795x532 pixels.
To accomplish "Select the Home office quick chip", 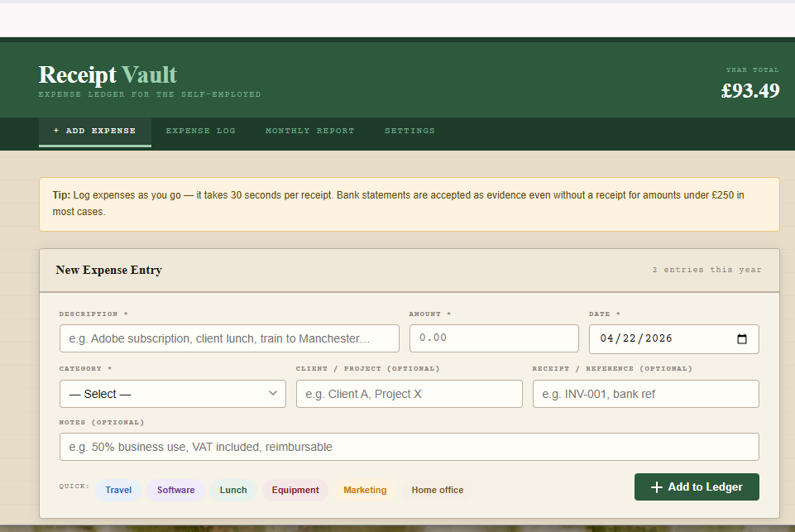I will pos(437,490).
